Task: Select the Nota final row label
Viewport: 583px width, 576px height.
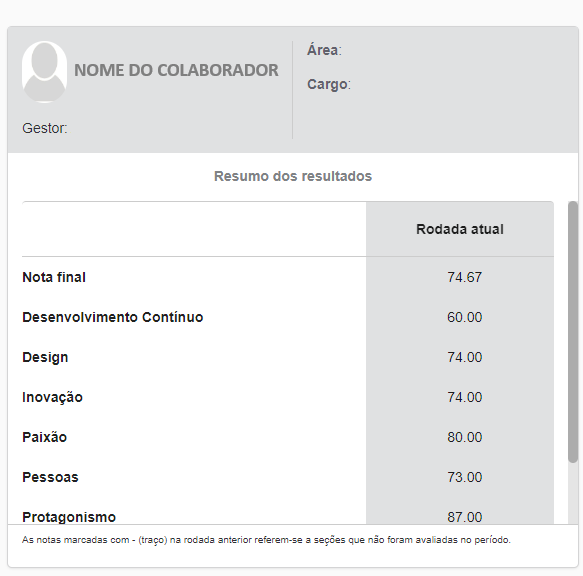Action: [54, 277]
